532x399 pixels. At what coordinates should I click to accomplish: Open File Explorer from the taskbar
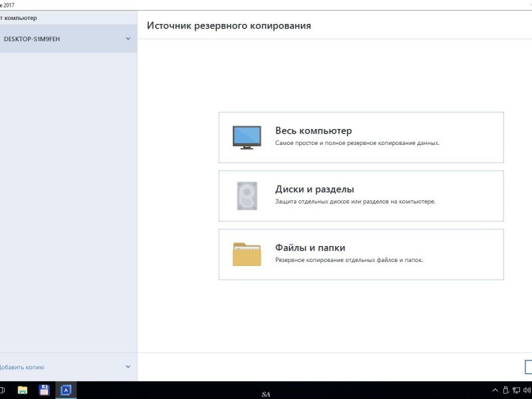(x=23, y=390)
